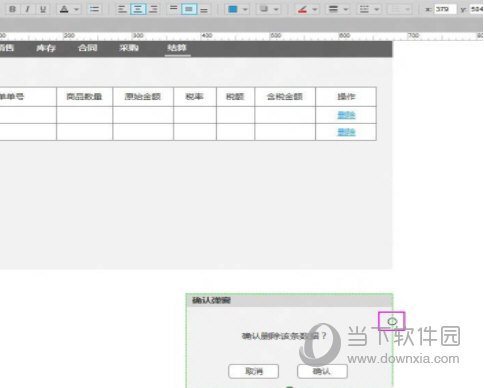Click the red line color icon
The height and width of the screenshot is (388, 484).
click(x=302, y=9)
